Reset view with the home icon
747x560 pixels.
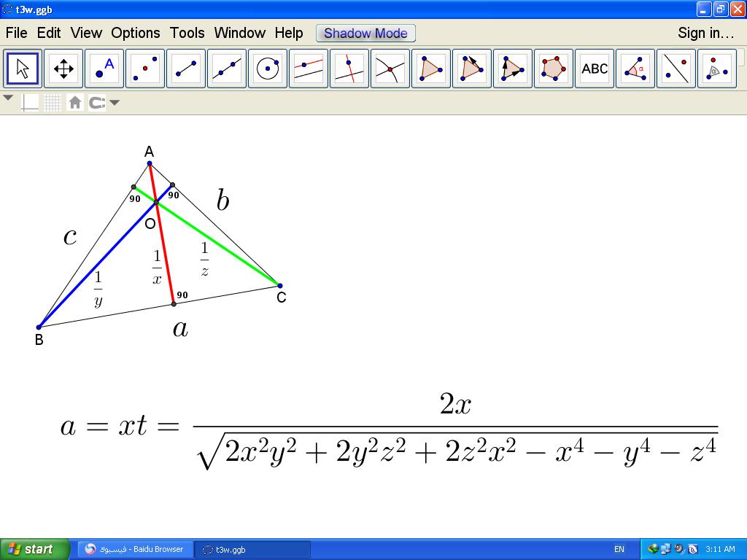click(74, 103)
